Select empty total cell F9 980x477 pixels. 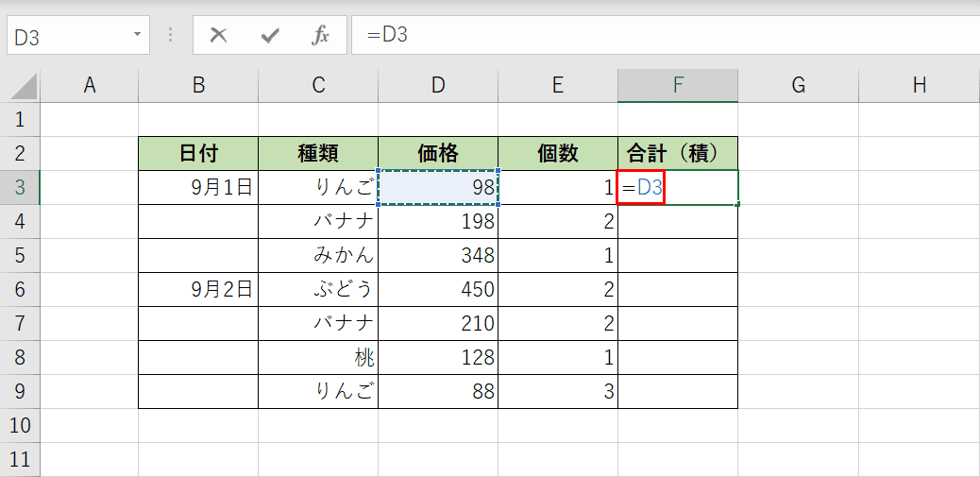point(678,391)
